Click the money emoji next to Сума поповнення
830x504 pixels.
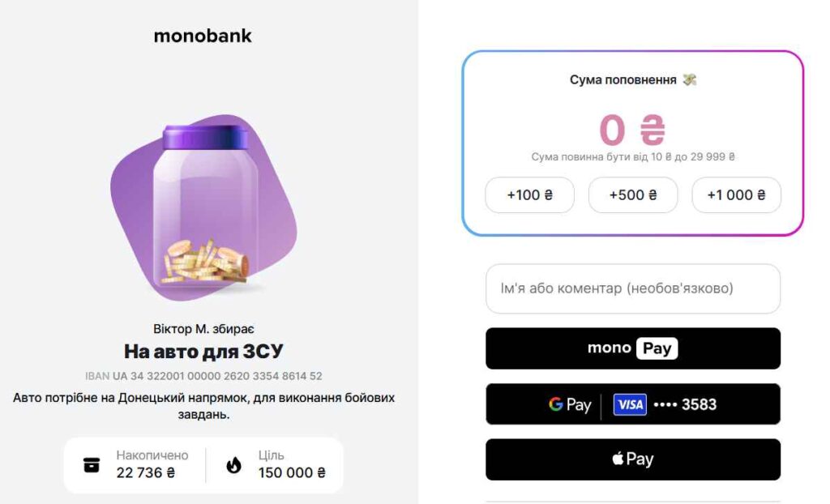tap(689, 79)
